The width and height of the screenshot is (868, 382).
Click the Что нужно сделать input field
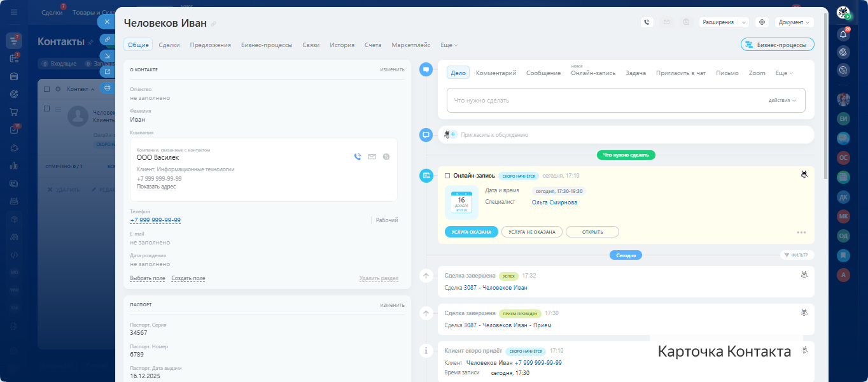(x=605, y=101)
